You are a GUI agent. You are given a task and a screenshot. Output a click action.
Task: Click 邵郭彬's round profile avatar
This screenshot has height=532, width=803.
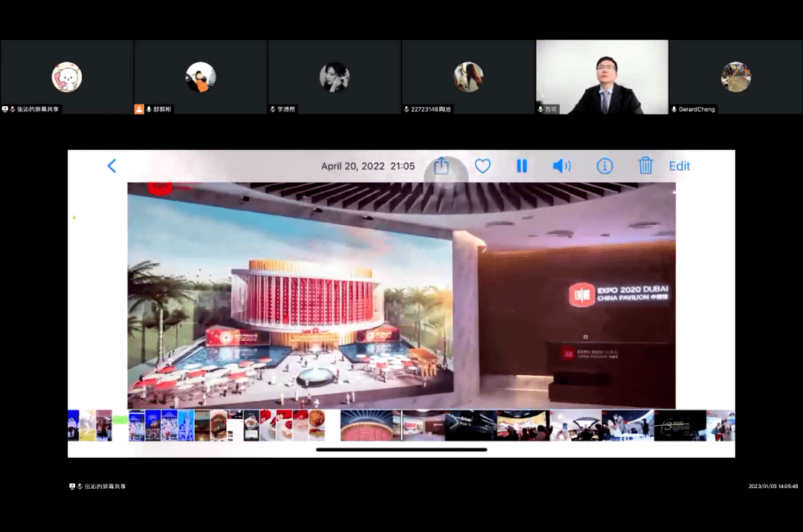coord(200,77)
